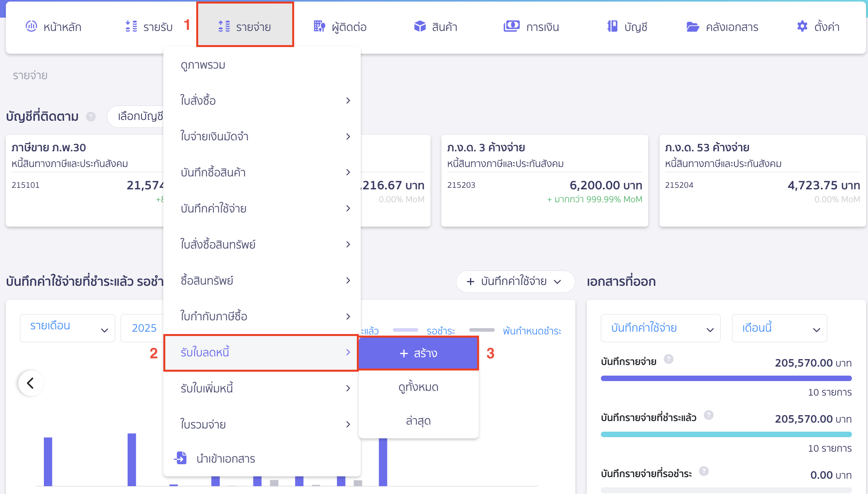
Task: Expand ใบสั่งซื้อสินทรัพย์ submenu
Action: coord(262,245)
